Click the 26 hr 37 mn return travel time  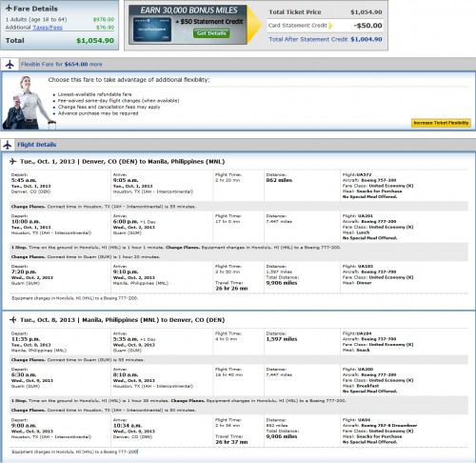point(231,442)
